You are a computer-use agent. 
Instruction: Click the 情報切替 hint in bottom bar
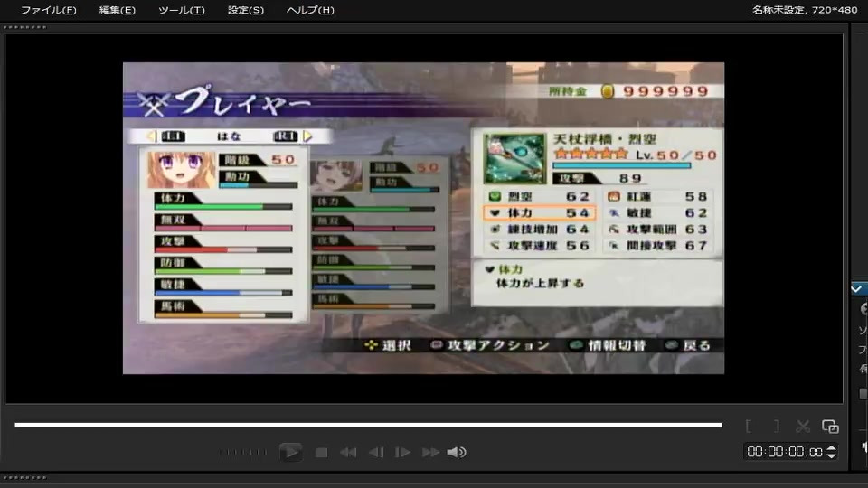pos(608,345)
